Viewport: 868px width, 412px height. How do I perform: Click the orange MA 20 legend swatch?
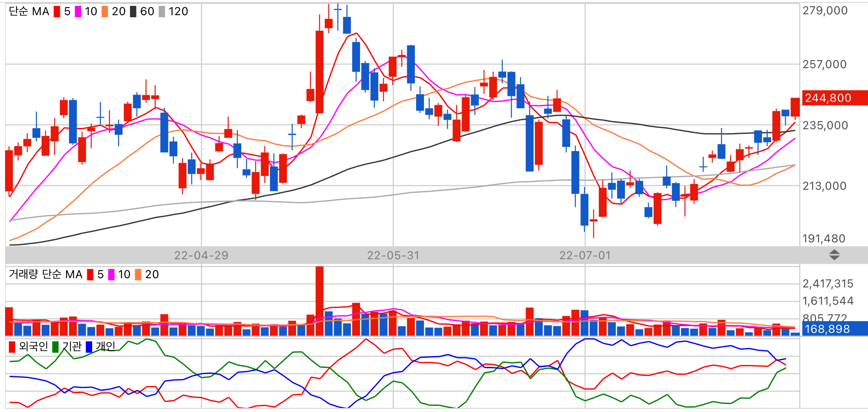(x=105, y=11)
